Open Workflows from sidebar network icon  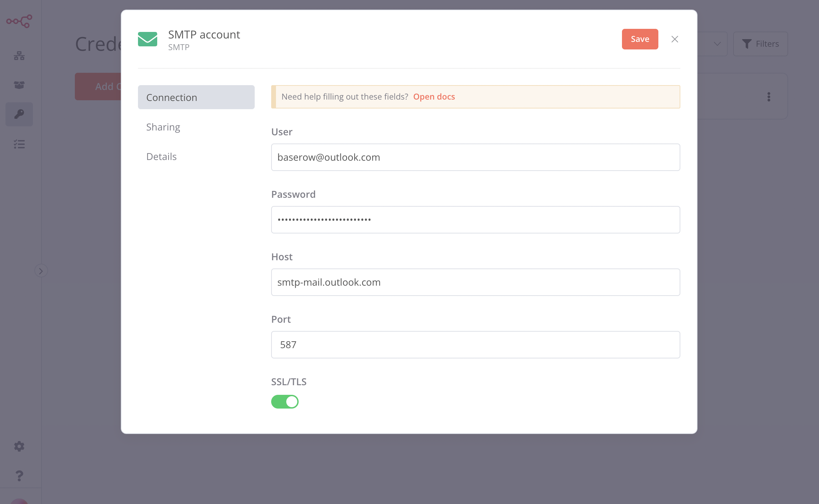19,56
